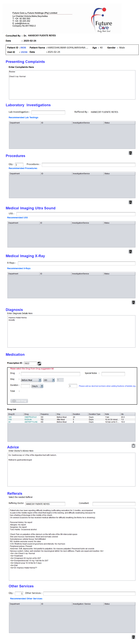Open Visit ID 19236 link
The width and height of the screenshot is (139, 644).
(x=24, y=52)
